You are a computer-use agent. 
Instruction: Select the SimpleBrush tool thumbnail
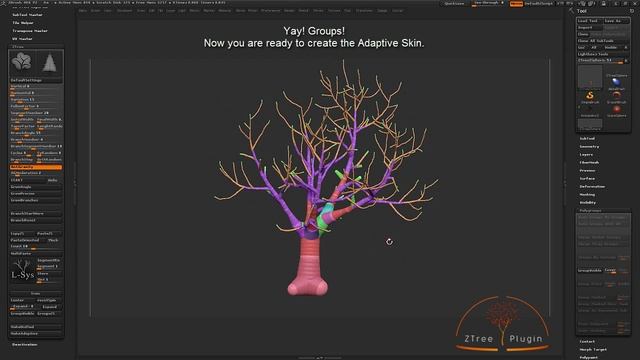590,97
